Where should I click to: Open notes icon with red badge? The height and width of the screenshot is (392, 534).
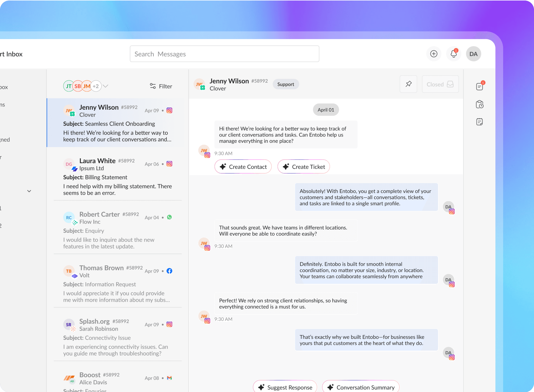[x=479, y=86]
